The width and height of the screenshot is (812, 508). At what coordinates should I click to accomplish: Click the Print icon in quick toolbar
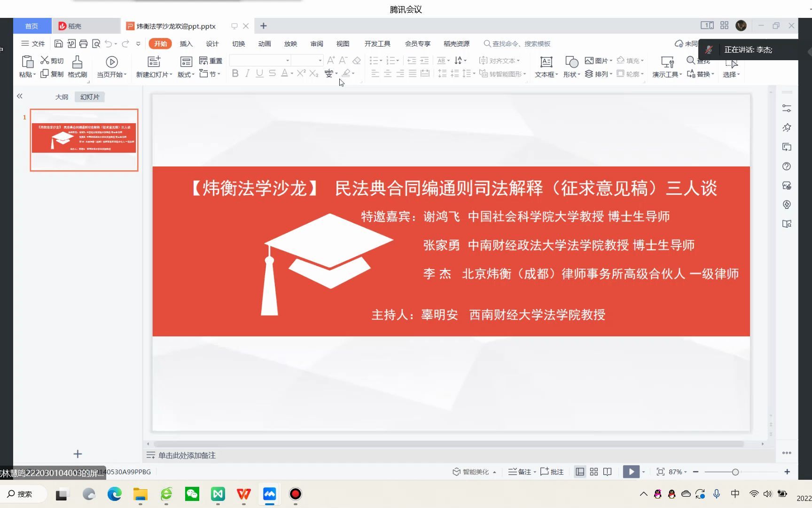click(84, 44)
